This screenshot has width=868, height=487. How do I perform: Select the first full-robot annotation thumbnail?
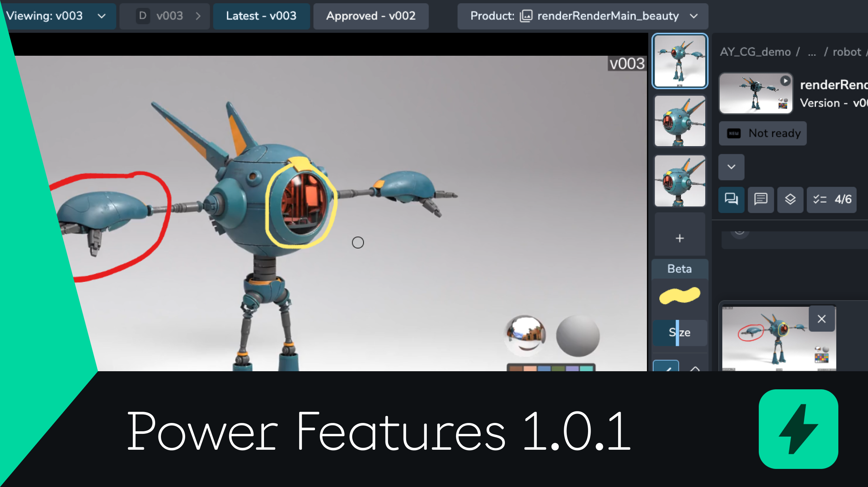point(680,61)
